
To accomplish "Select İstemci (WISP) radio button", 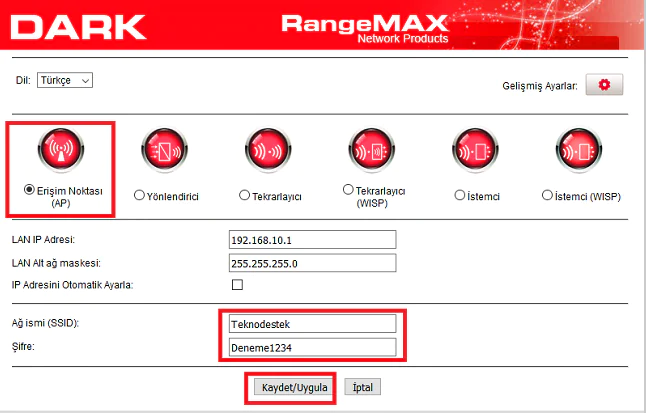I will [547, 195].
